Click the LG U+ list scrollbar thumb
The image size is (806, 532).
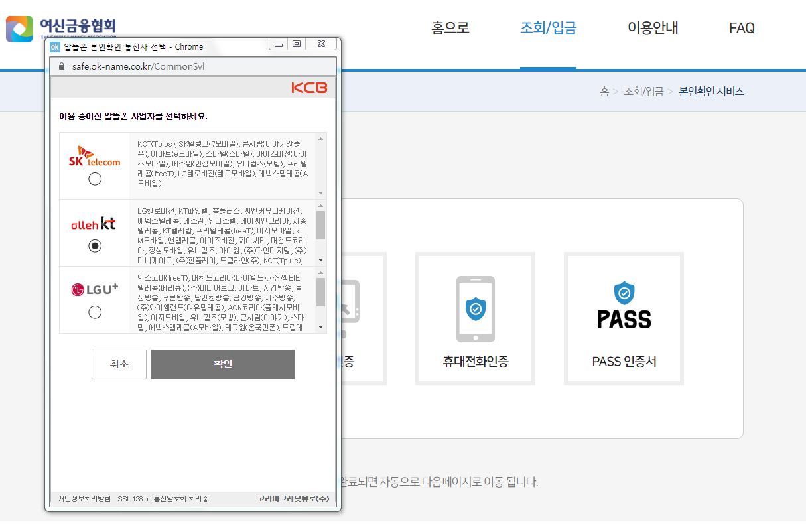(321, 292)
